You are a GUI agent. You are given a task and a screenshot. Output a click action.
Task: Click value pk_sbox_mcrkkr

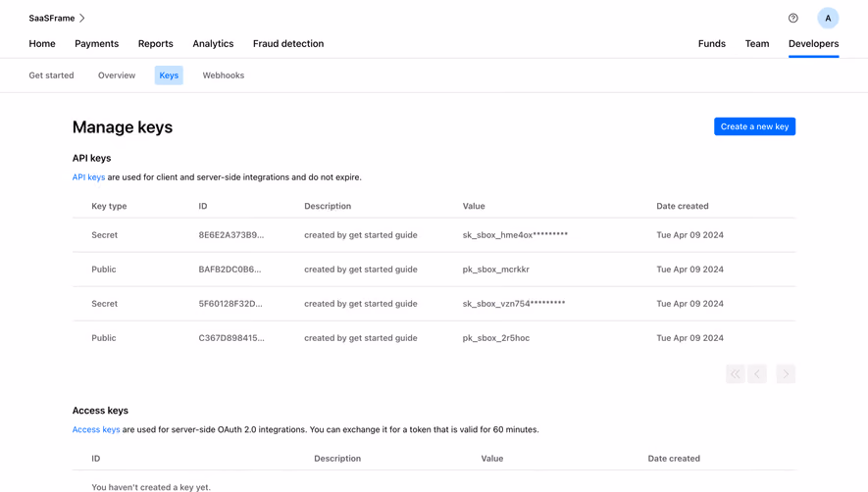[496, 269]
